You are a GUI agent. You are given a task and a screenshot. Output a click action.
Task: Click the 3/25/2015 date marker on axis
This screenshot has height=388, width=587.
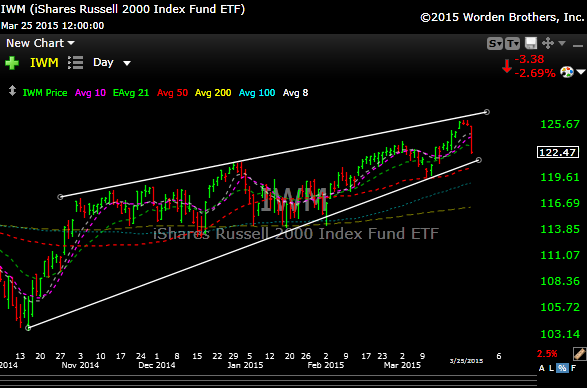466,361
